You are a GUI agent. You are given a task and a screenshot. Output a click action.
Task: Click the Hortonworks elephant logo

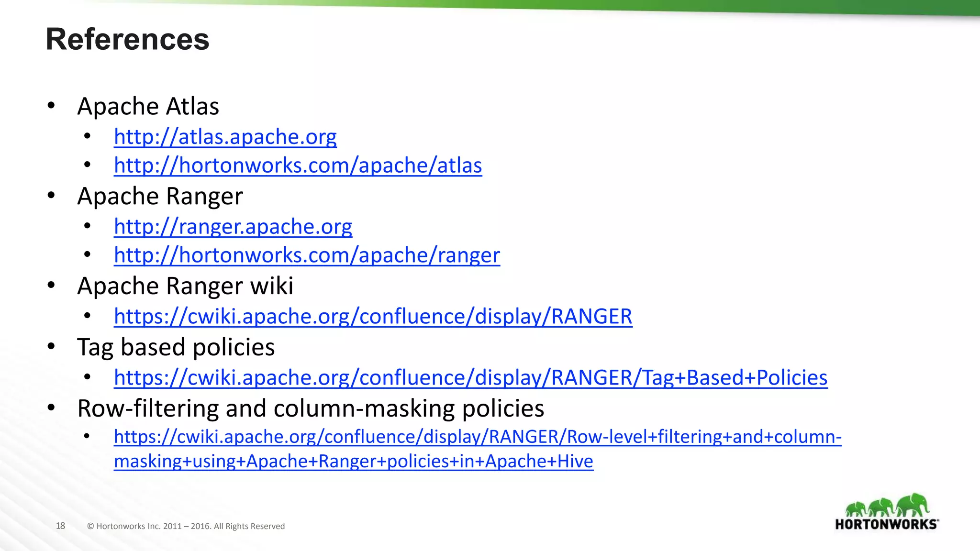coord(887,511)
